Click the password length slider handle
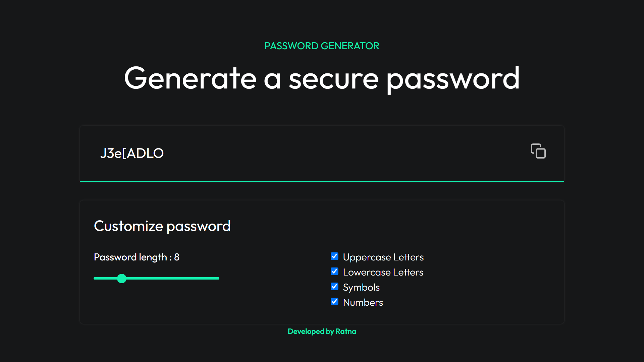 tap(122, 279)
